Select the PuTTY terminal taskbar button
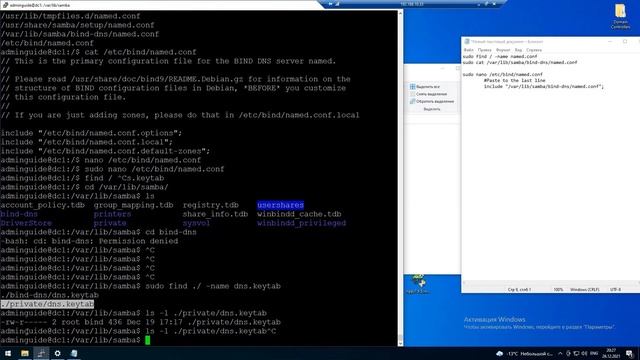The image size is (640, 360). click(x=41, y=353)
